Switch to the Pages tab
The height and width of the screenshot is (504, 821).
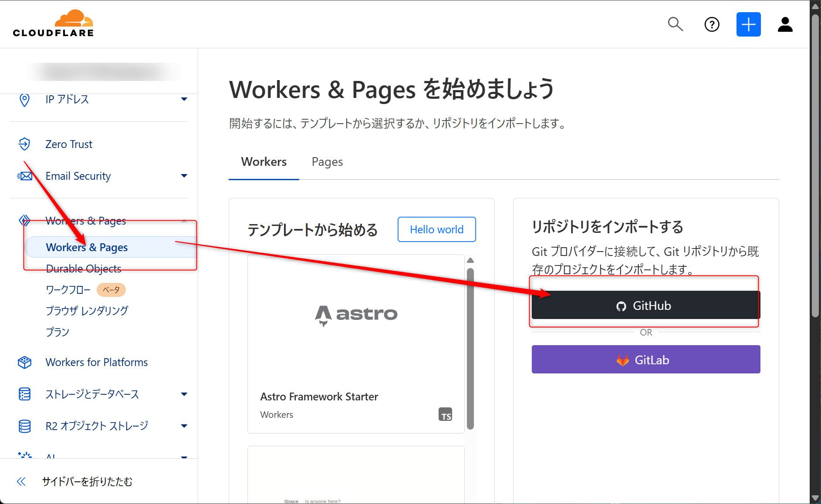pyautogui.click(x=328, y=162)
